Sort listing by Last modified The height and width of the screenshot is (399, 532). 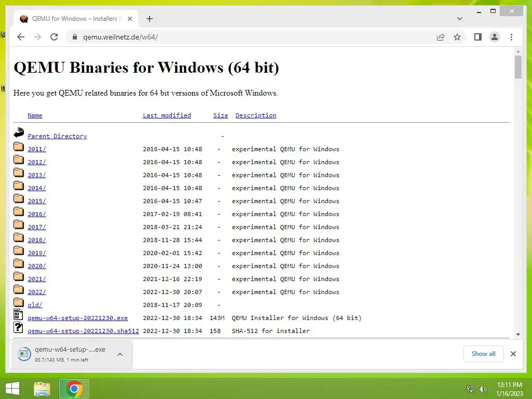point(167,115)
